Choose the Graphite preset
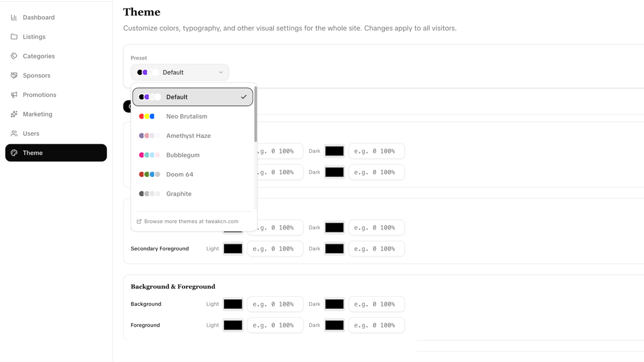 [179, 194]
